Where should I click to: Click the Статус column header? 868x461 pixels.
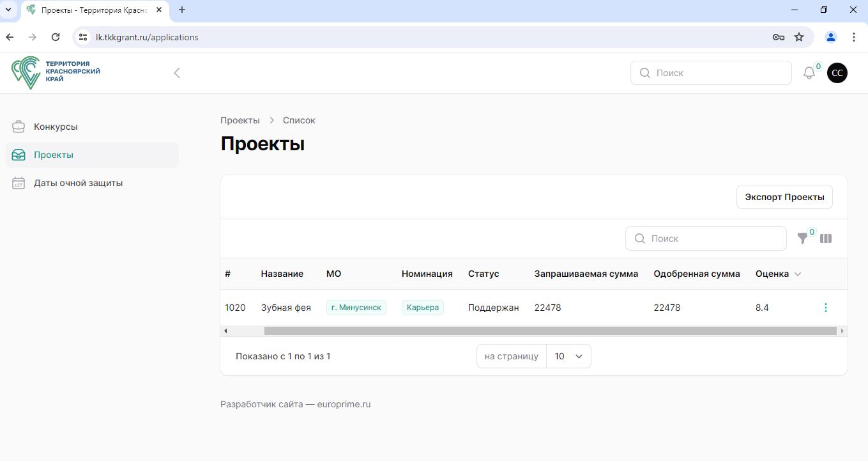483,274
